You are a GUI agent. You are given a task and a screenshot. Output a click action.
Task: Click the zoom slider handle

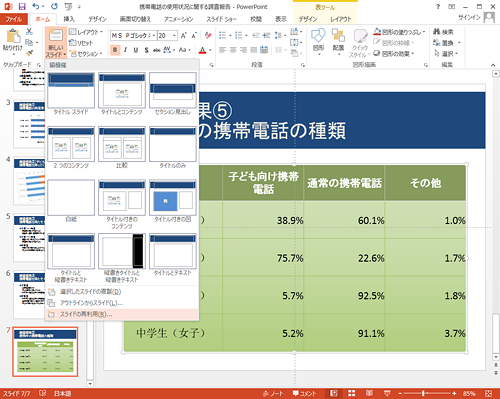point(423,393)
